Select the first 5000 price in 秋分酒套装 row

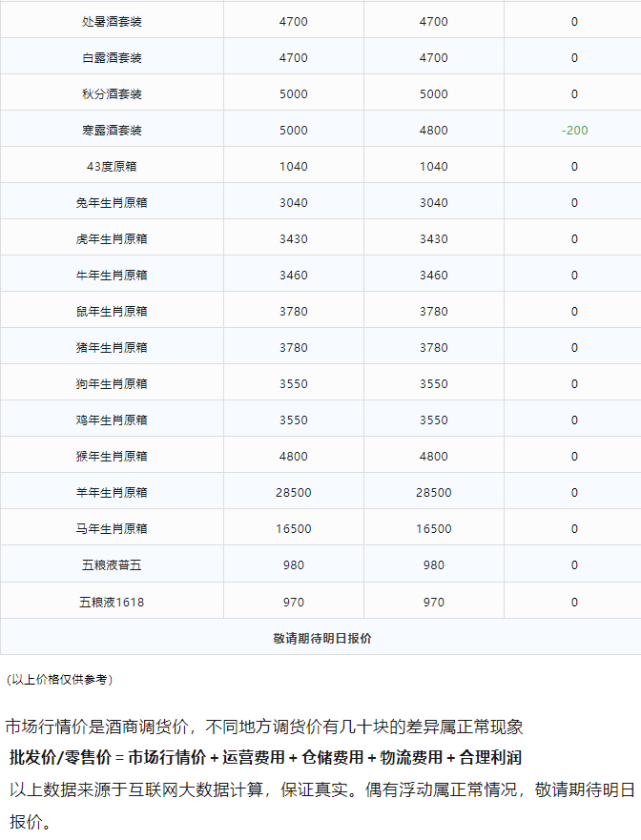[294, 94]
